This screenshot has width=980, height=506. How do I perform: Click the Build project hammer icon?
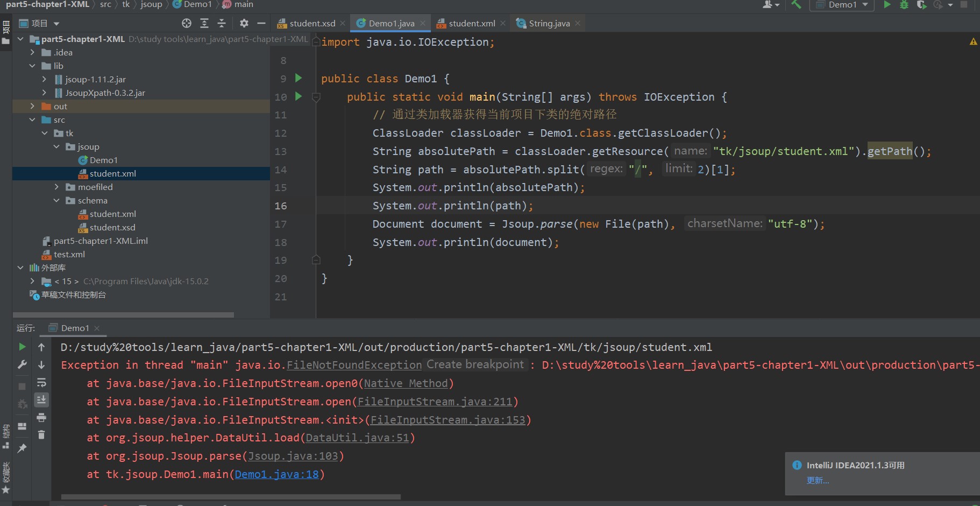(x=796, y=4)
